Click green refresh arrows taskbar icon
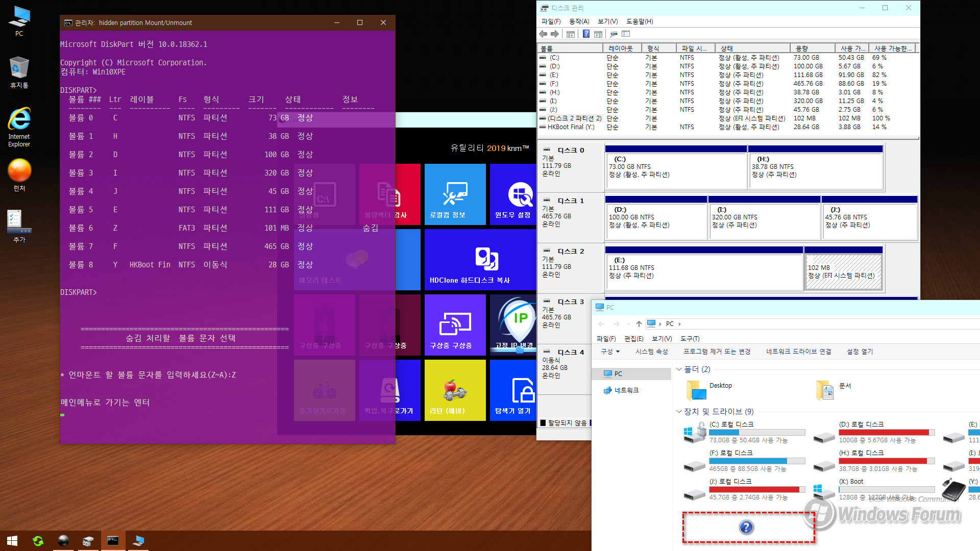980x551 pixels. [x=38, y=541]
